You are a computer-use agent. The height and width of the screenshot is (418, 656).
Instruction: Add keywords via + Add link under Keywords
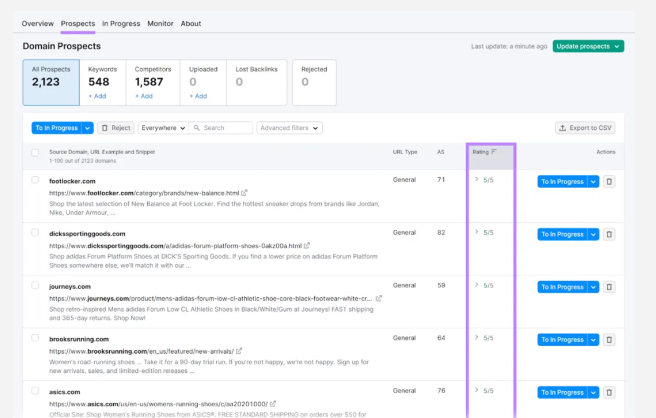tap(97, 96)
